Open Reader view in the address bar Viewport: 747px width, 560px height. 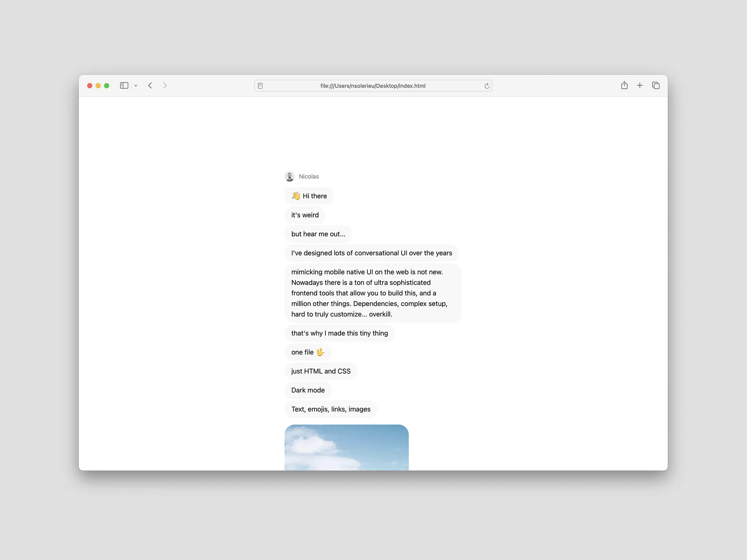pos(260,85)
